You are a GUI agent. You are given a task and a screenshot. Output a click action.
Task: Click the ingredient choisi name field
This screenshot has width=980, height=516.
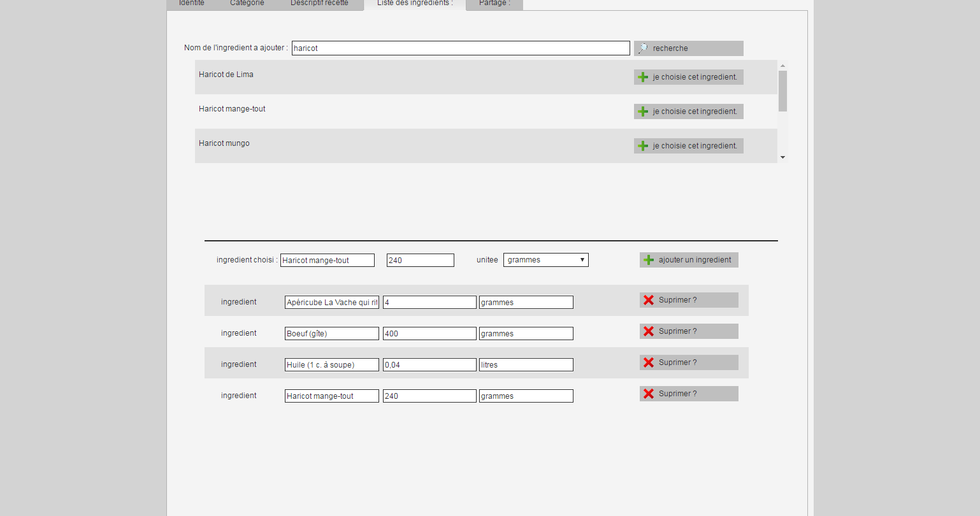tap(328, 260)
